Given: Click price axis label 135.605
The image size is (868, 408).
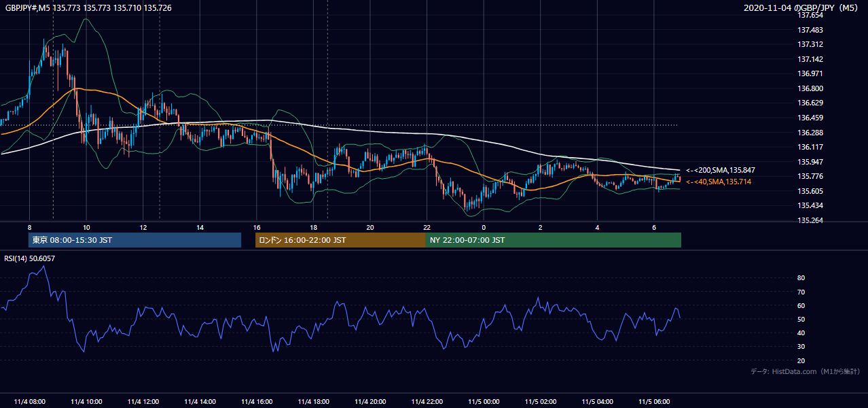Looking at the screenshot, I should pyautogui.click(x=810, y=191).
